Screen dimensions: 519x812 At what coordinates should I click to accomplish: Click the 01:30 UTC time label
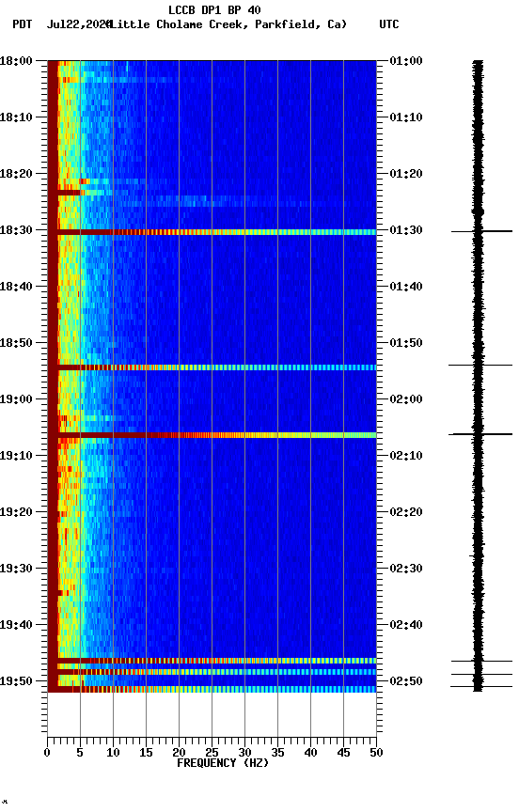click(x=406, y=230)
